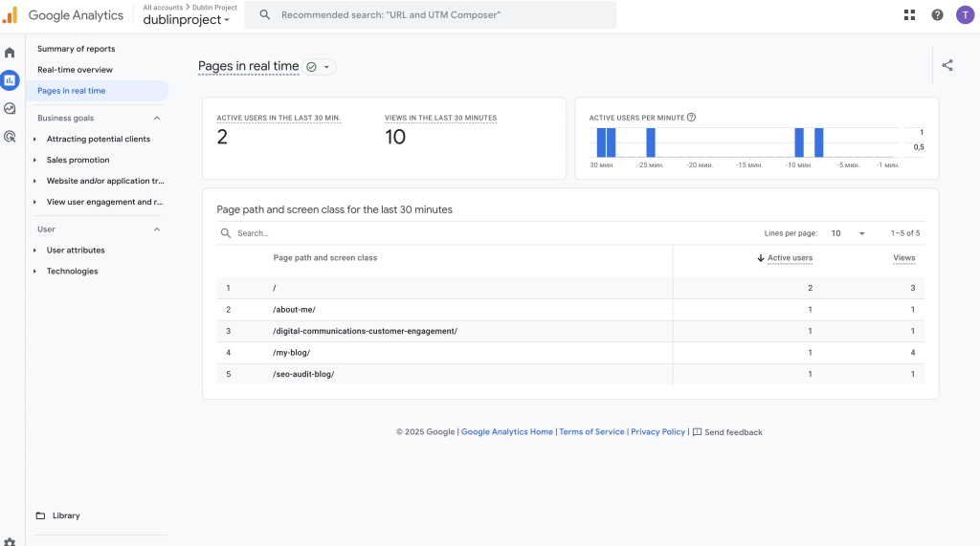Select the Reports icon in left rail
Image resolution: width=980 pixels, height=546 pixels.
pyautogui.click(x=10, y=80)
